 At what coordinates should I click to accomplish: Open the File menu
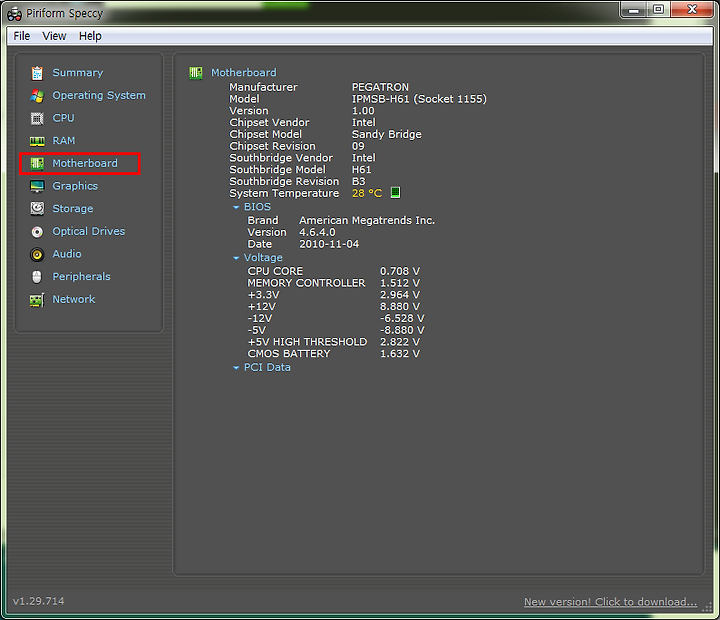coord(22,36)
